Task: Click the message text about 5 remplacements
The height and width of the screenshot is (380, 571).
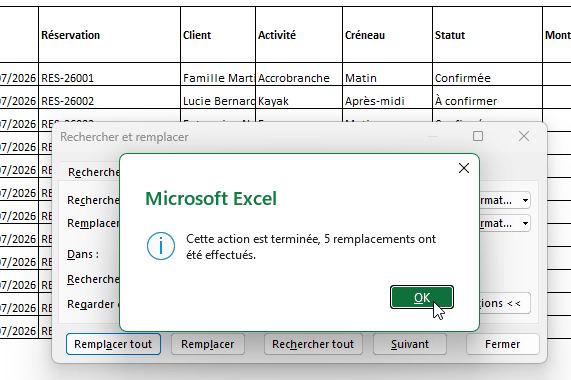Action: (311, 247)
